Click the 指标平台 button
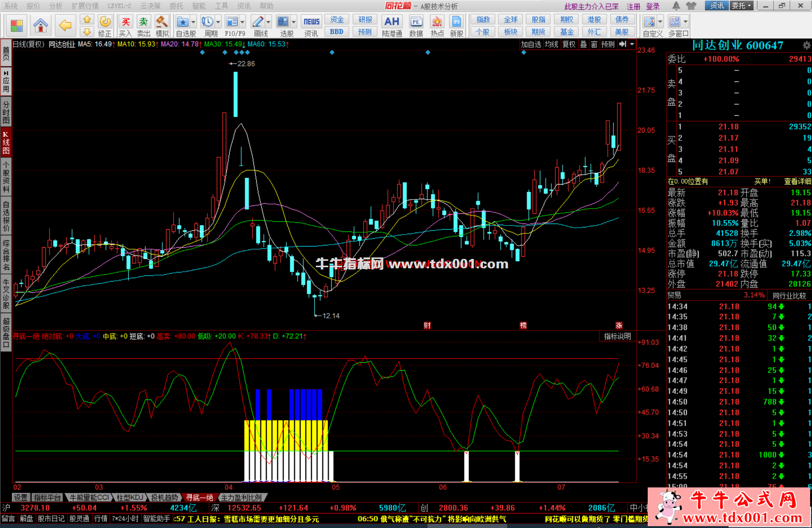The image size is (812, 528). tap(47, 498)
